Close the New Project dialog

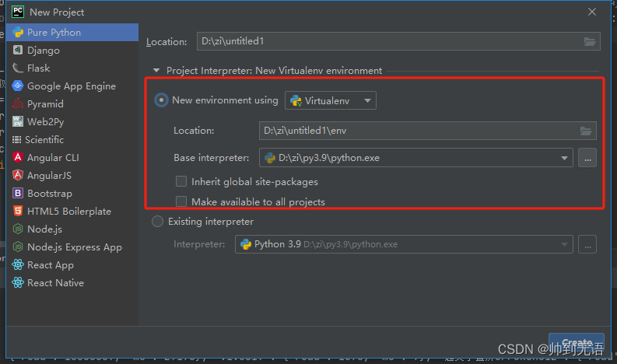[592, 12]
